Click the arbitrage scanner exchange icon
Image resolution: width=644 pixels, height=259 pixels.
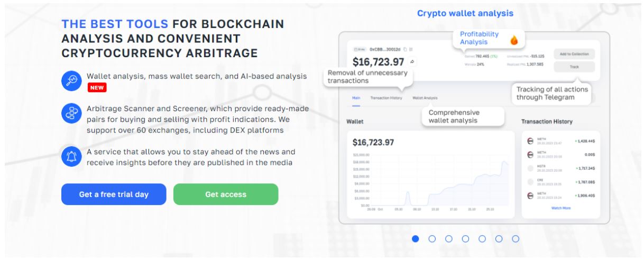(70, 114)
